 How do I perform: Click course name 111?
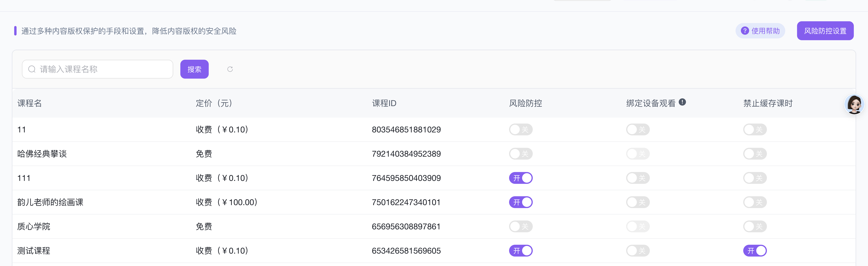(24, 178)
